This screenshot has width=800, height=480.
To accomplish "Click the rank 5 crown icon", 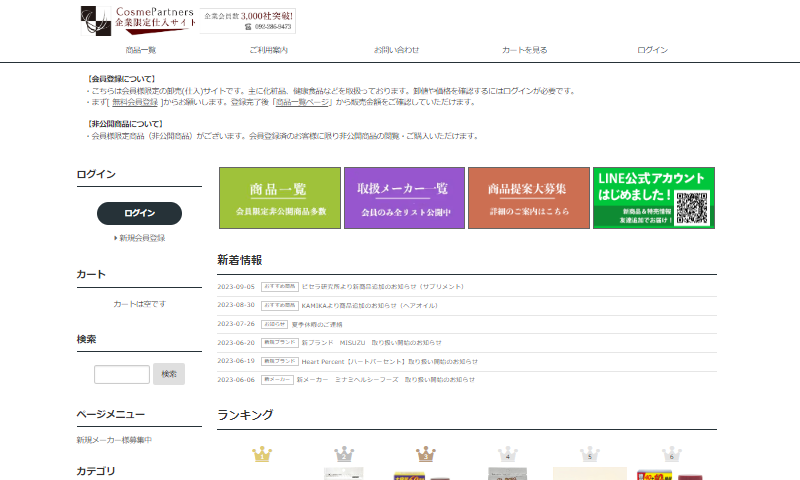I will [590, 454].
